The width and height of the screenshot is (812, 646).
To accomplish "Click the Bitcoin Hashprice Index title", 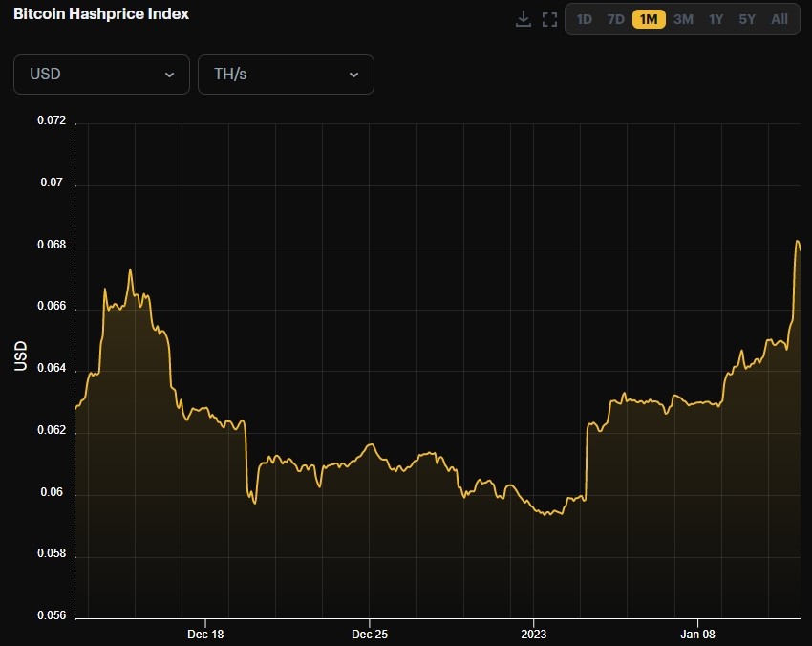I will [101, 14].
